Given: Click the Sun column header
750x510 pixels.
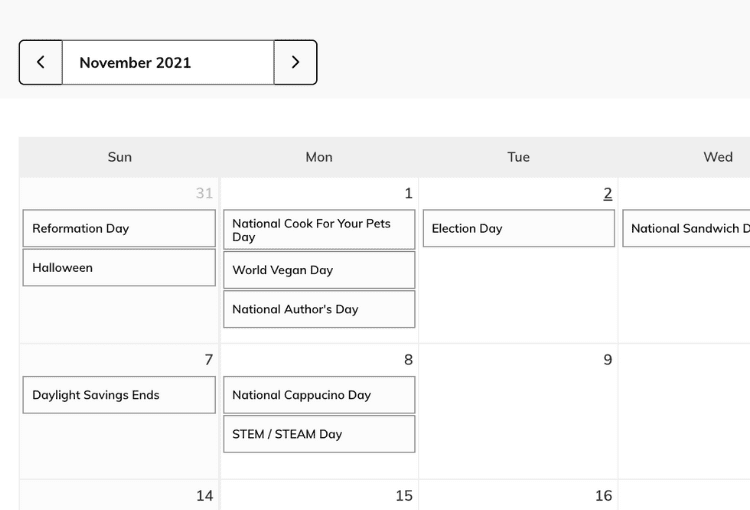Looking at the screenshot, I should [120, 157].
